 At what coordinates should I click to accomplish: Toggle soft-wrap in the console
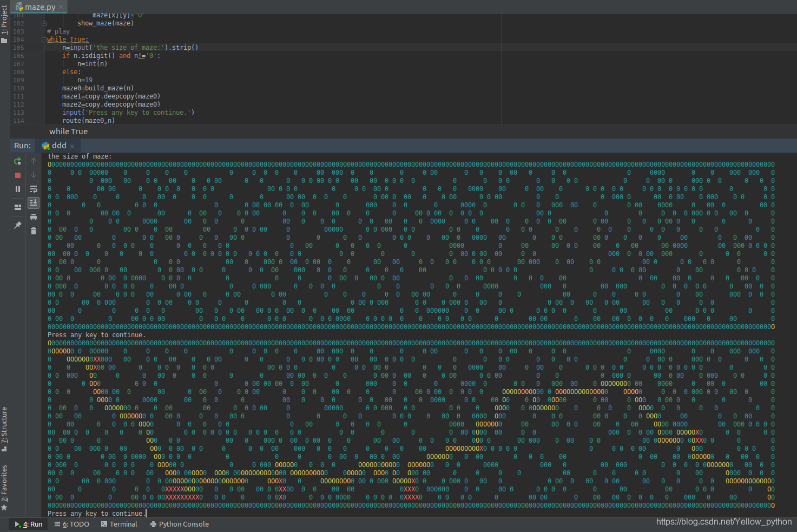[x=34, y=189]
